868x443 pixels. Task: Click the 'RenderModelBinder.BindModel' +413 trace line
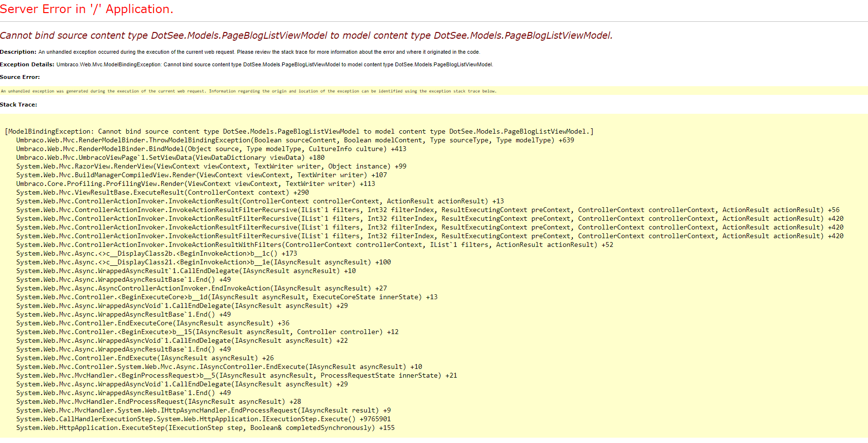[x=212, y=149]
